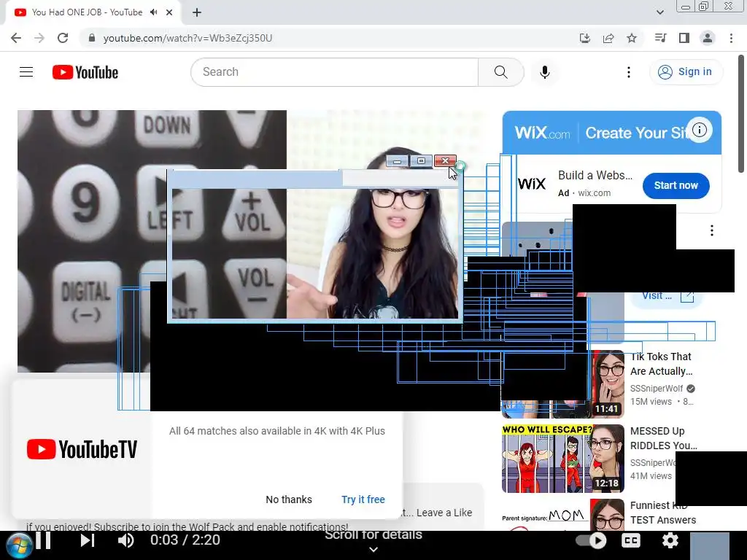Close the You Had ONE JOB tab
747x560 pixels.
tap(169, 12)
